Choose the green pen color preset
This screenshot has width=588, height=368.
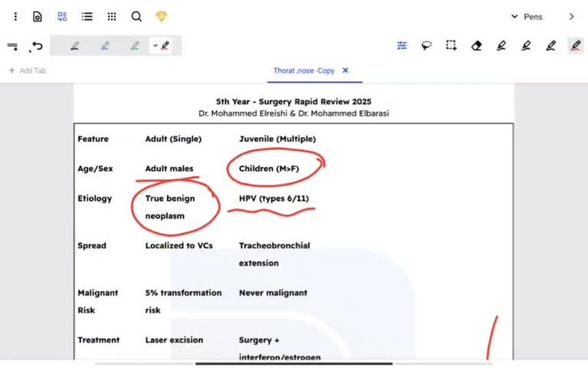135,46
